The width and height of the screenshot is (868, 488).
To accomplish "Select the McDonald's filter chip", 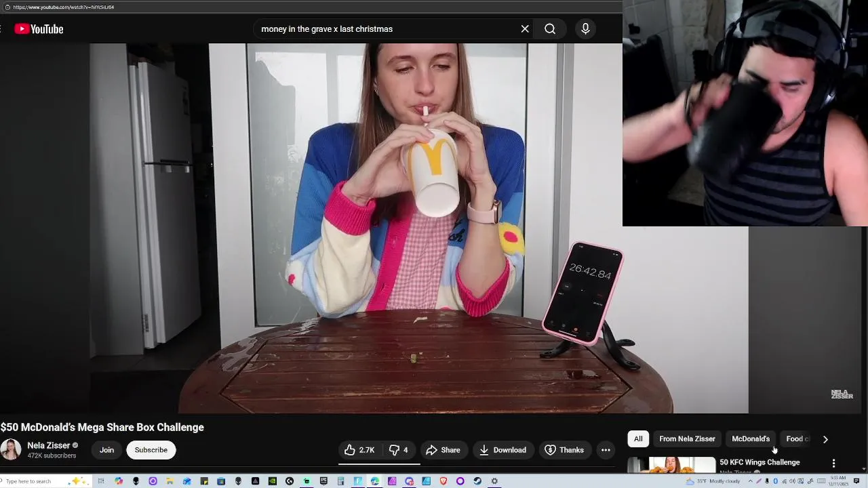I will click(x=751, y=439).
